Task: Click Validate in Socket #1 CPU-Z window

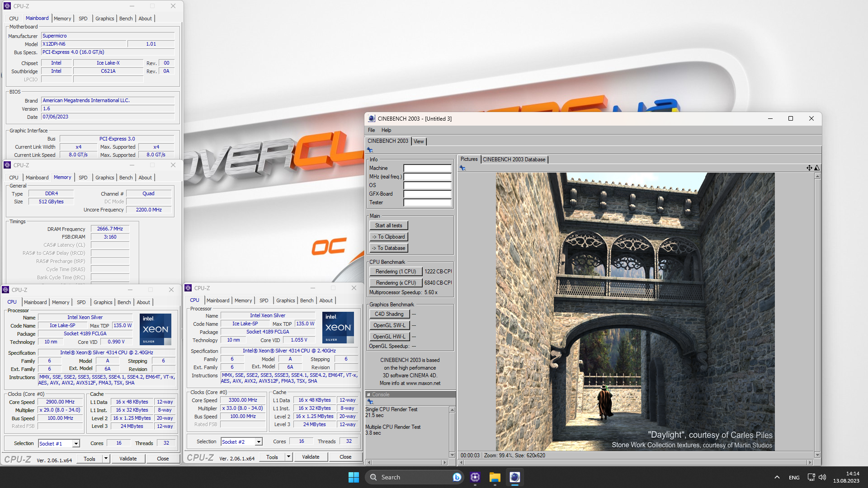Action: pyautogui.click(x=128, y=459)
